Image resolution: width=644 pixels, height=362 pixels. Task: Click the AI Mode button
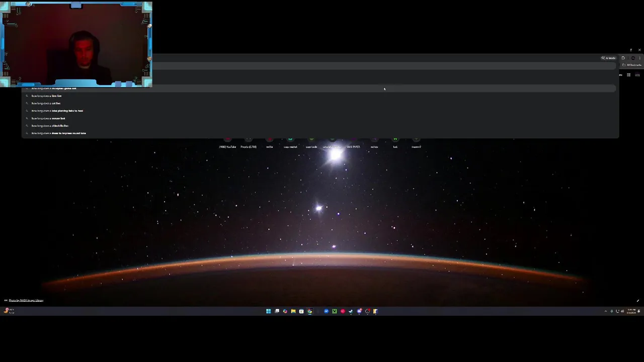pos(609,58)
